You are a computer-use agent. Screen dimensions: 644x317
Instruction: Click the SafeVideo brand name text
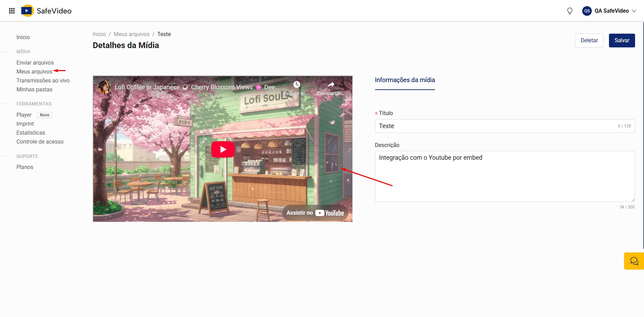point(54,11)
